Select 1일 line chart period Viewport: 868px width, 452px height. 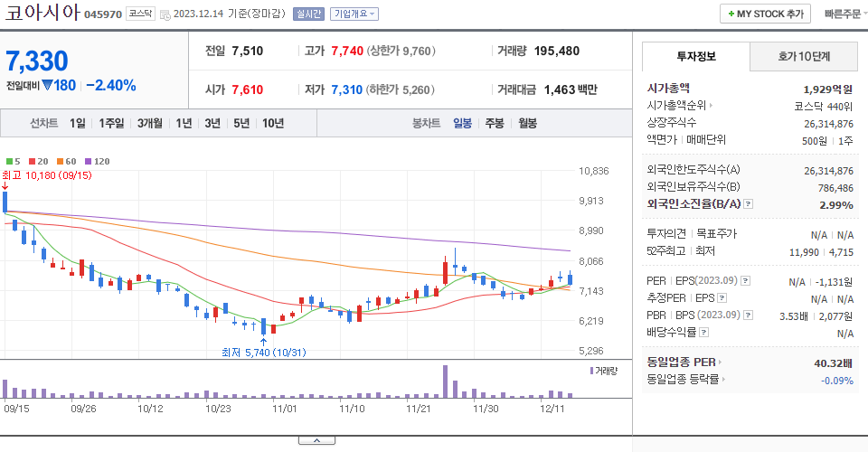78,123
